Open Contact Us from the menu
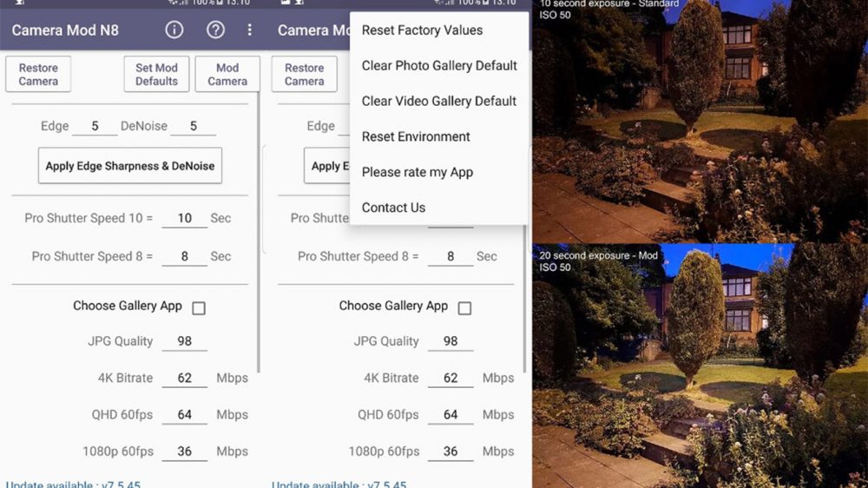The width and height of the screenshot is (868, 488). [x=393, y=208]
